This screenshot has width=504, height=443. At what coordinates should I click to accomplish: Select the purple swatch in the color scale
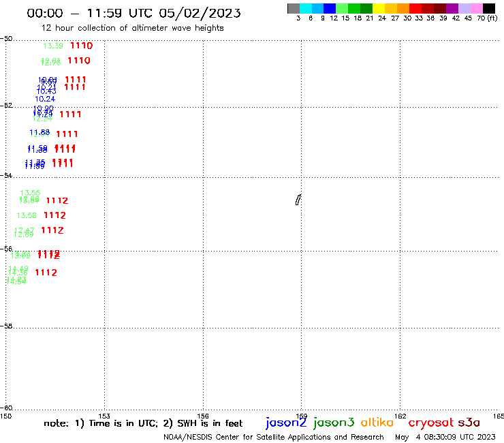(452, 8)
